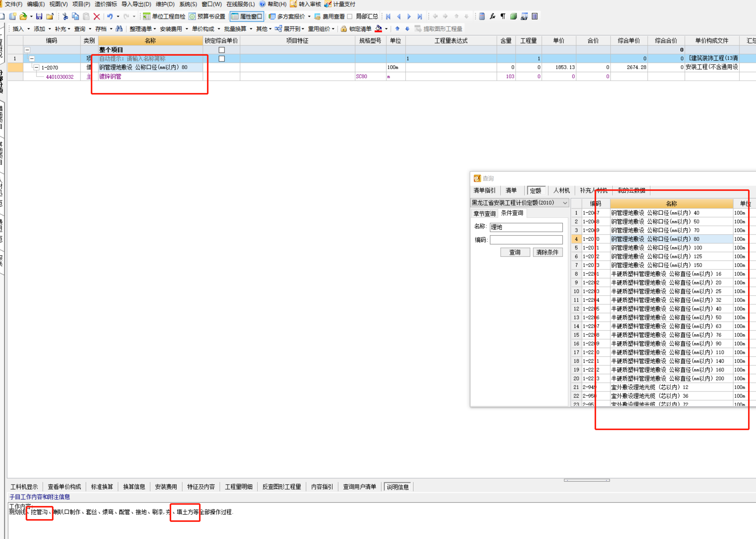Click the Open folder icon
This screenshot has width=756, height=539.
tap(23, 16)
